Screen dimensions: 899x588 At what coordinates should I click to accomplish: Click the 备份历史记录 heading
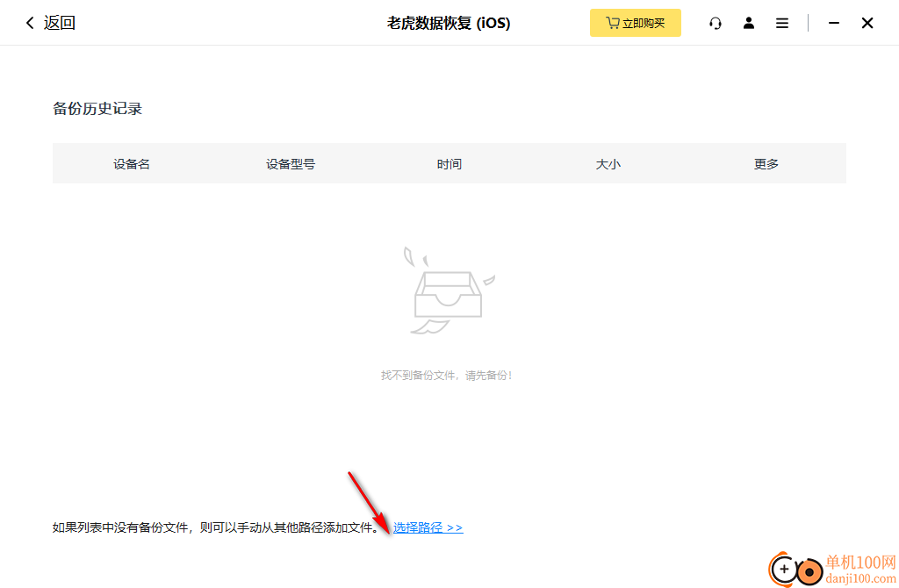(97, 108)
